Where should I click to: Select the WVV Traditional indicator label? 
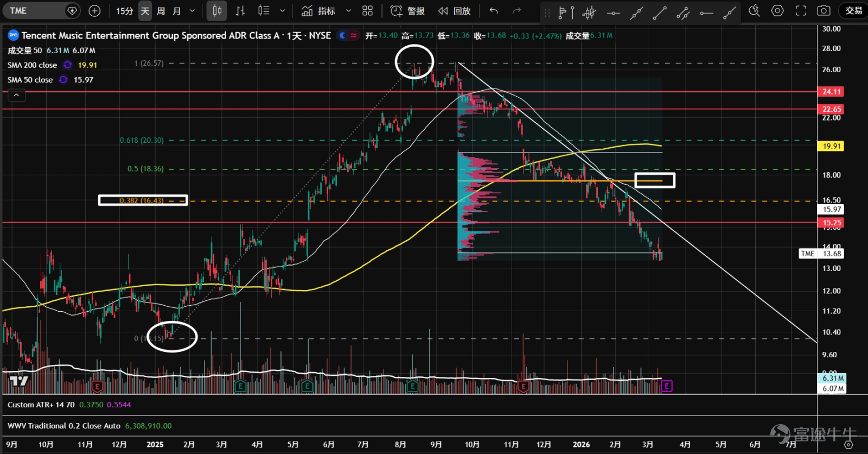(x=64, y=426)
